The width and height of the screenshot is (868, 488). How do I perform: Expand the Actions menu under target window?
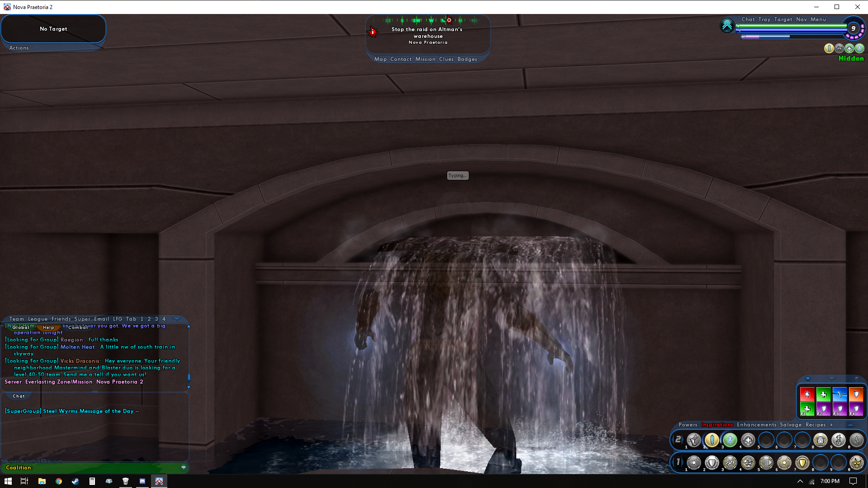coord(19,48)
